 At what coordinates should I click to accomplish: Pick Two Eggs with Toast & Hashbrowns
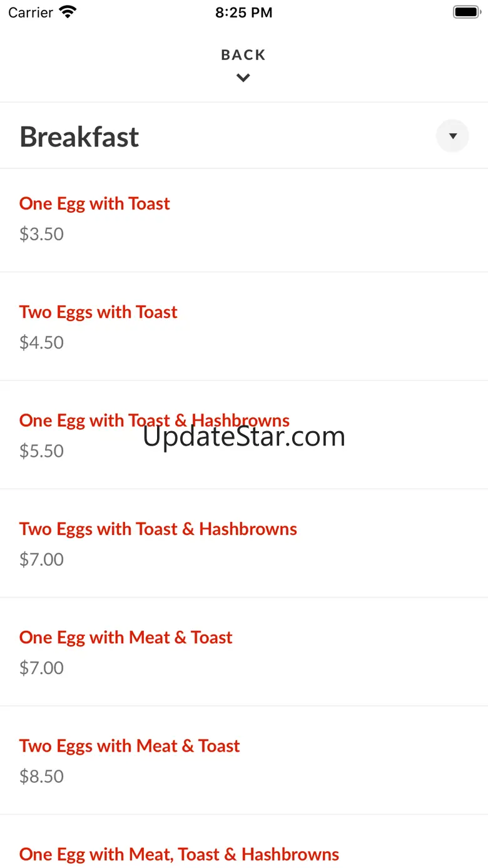point(158,529)
